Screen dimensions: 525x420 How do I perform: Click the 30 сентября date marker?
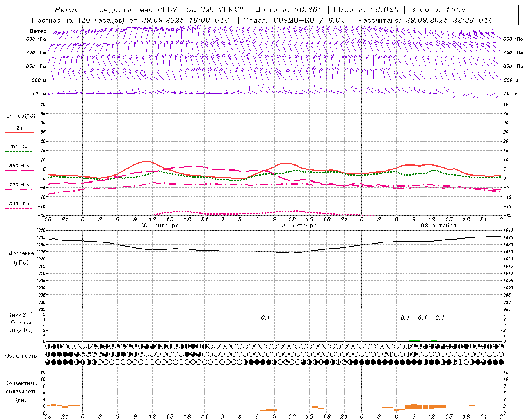coord(160,226)
